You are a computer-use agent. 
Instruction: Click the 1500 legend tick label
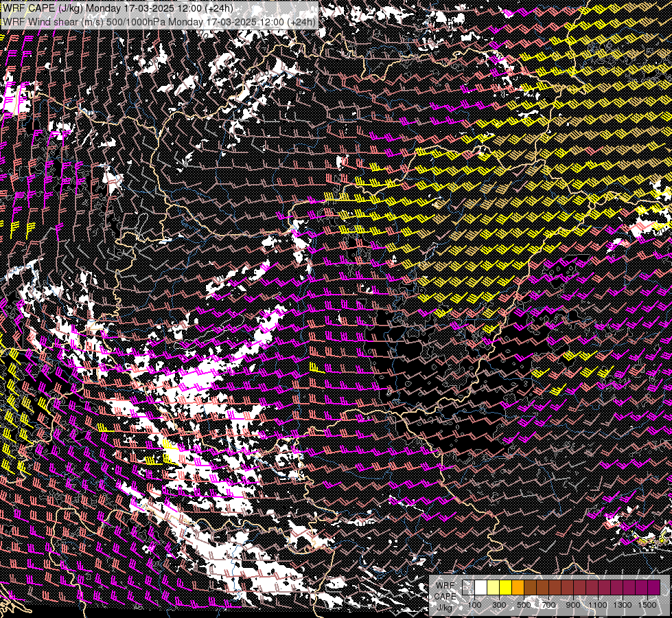[647, 605]
